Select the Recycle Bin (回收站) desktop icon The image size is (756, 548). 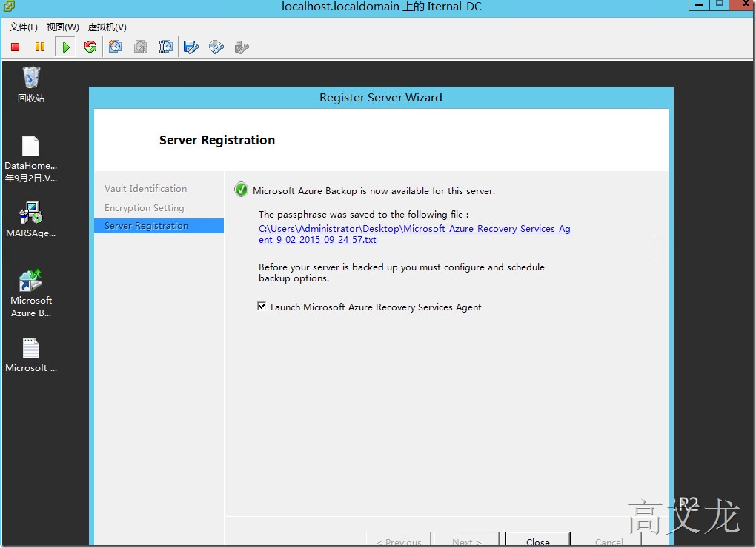(31, 84)
